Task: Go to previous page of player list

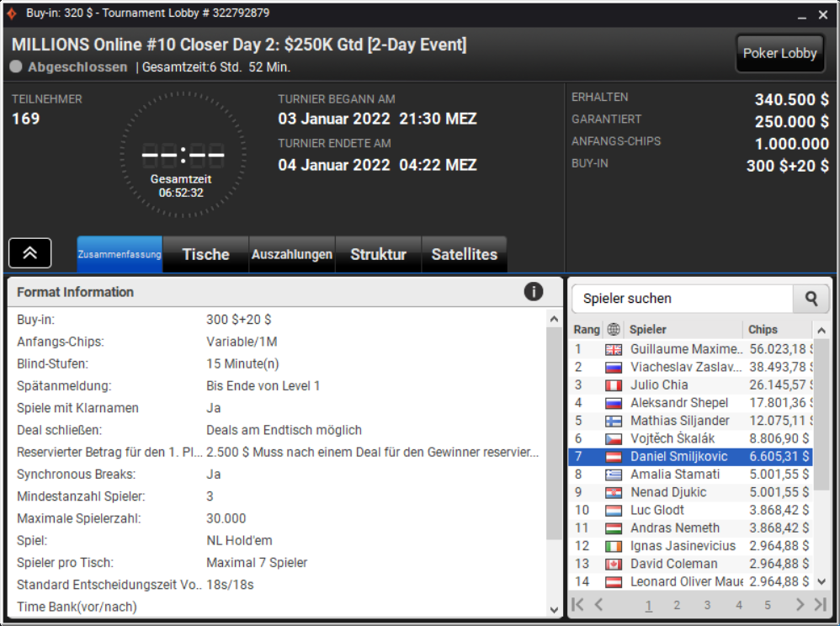Action: click(599, 605)
